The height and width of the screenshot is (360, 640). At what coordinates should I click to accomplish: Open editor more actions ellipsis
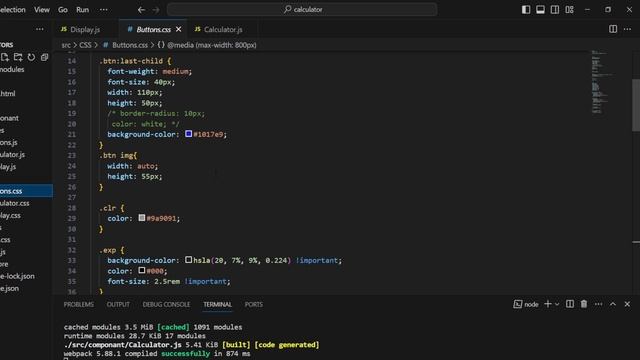point(627,29)
